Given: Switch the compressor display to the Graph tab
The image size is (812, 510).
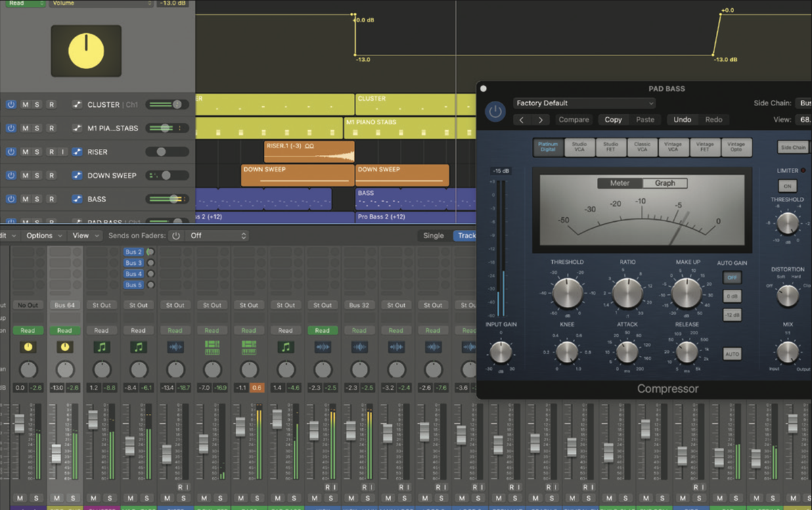Looking at the screenshot, I should tap(665, 183).
